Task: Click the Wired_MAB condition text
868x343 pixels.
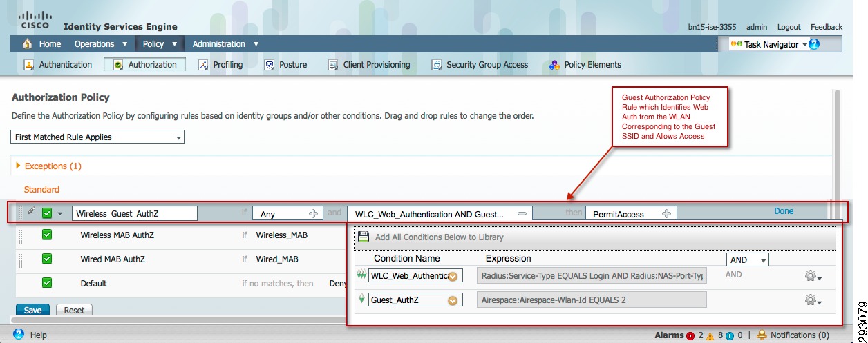Action: pyautogui.click(x=277, y=259)
